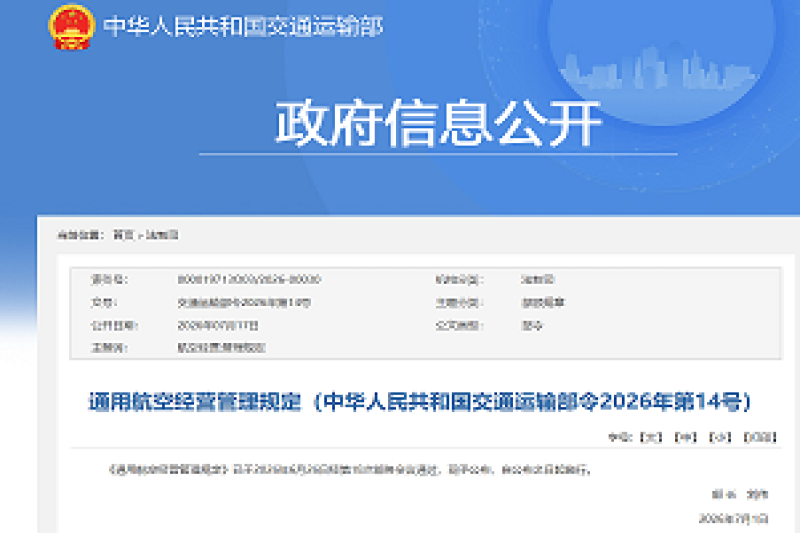
Task: Click the 政府信息公开 banner heading
Action: click(x=438, y=123)
